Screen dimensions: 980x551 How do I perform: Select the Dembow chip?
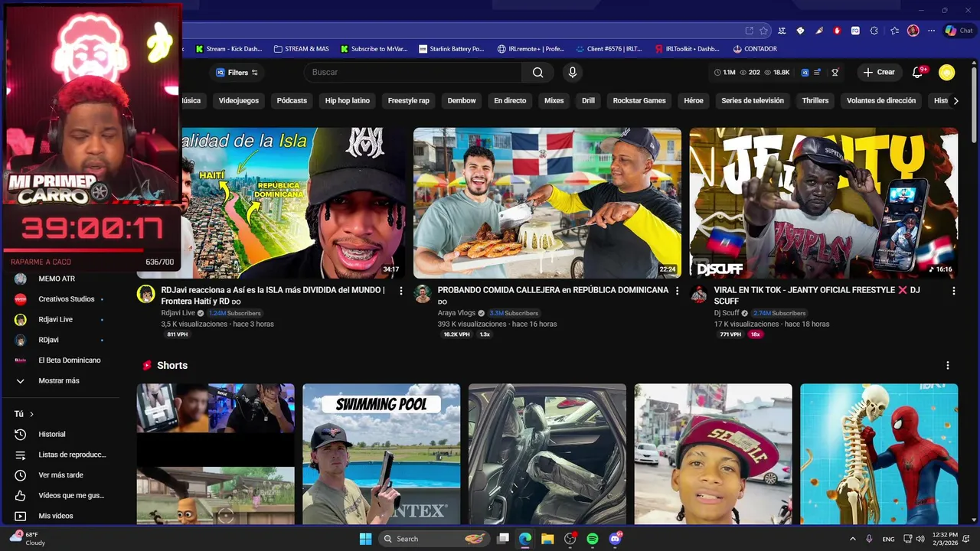pos(462,100)
